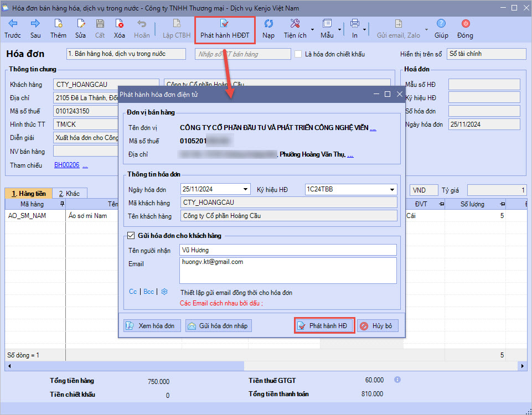
Task: Open the BH00206 reference link
Action: 66,165
